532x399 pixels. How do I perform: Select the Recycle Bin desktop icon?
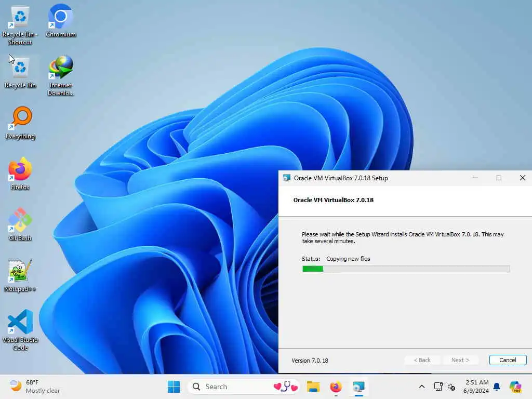[x=20, y=73]
